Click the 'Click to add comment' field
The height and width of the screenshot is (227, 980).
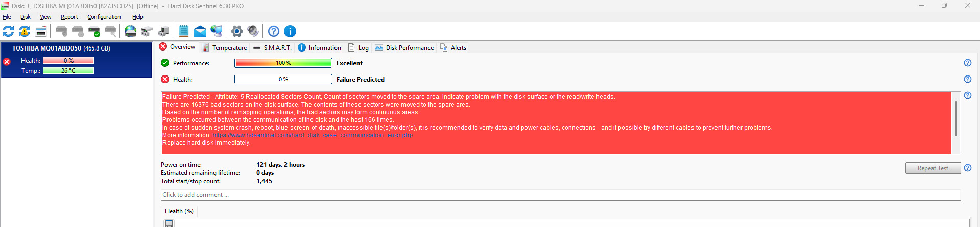[x=560, y=195]
